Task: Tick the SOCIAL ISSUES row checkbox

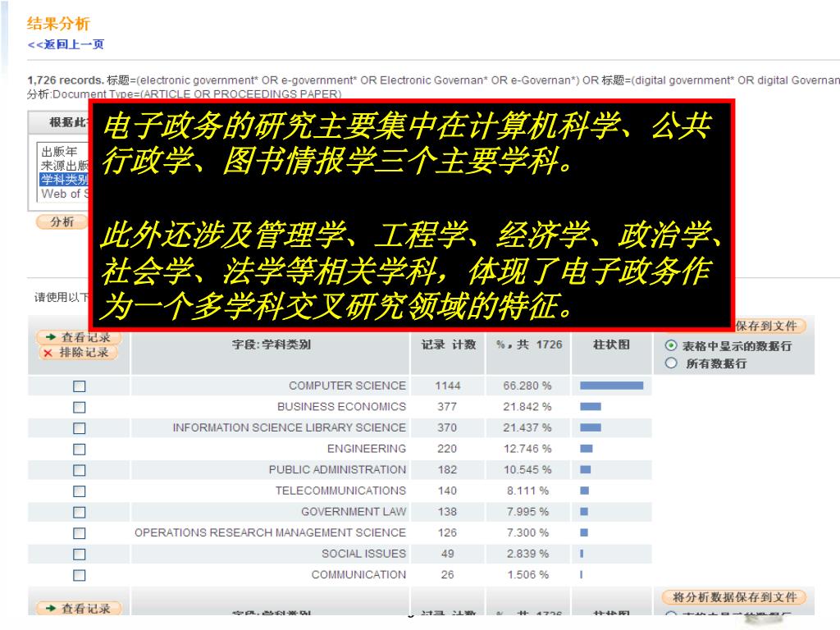Action: [80, 554]
